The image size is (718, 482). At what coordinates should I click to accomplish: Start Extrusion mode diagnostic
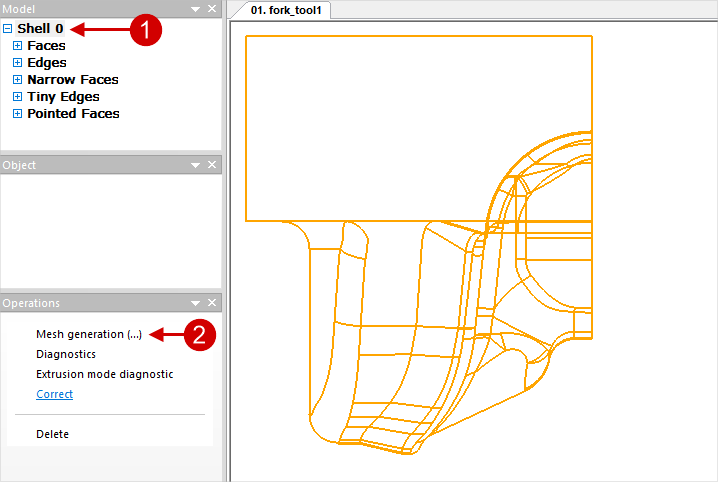point(104,374)
